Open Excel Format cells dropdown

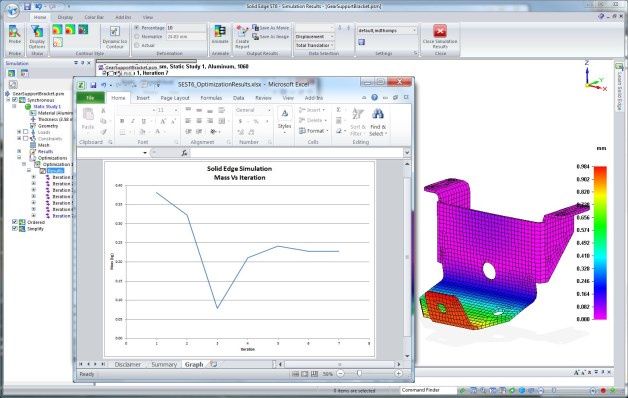click(314, 131)
